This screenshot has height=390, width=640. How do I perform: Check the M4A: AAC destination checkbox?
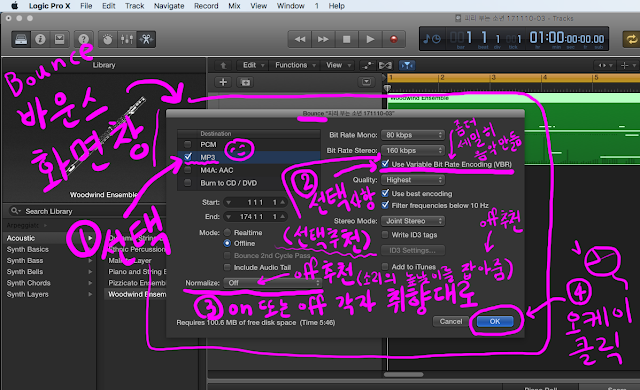(x=188, y=170)
